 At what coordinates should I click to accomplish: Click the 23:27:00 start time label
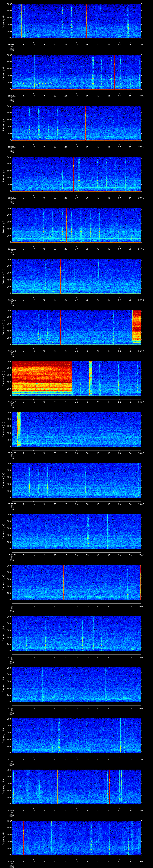pyautogui.click(x=12, y=606)
